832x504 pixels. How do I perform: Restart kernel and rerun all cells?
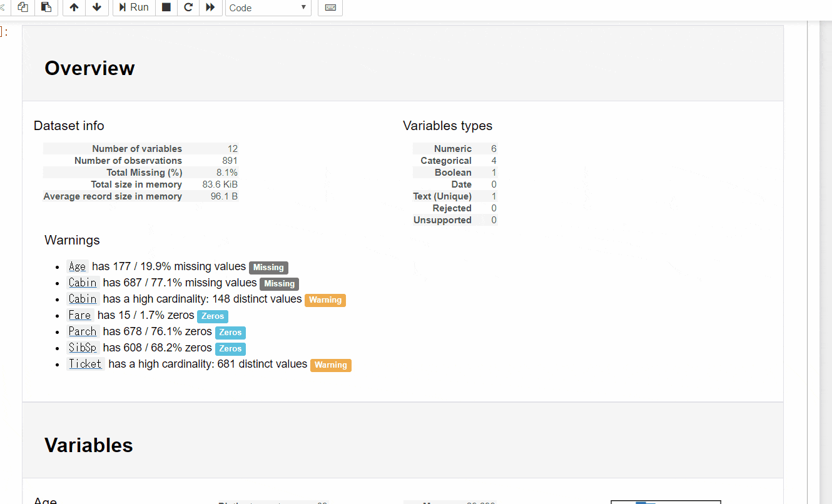[210, 7]
